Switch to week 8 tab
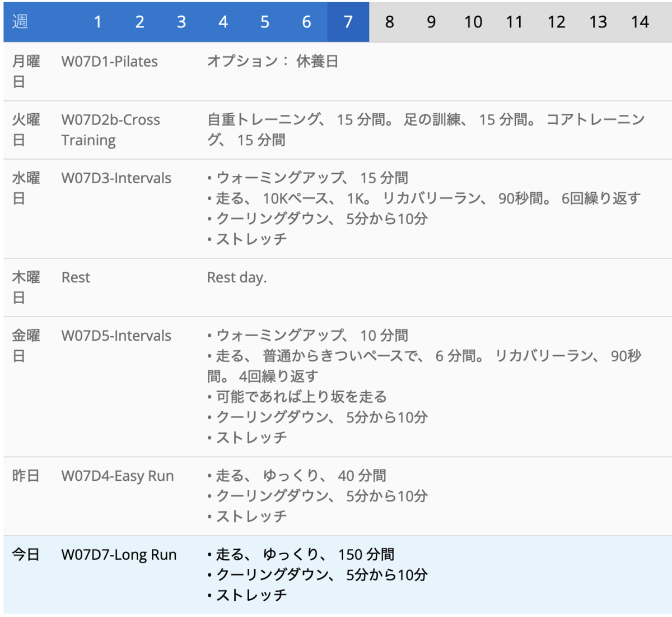This screenshot has height=617, width=672. coord(390,22)
